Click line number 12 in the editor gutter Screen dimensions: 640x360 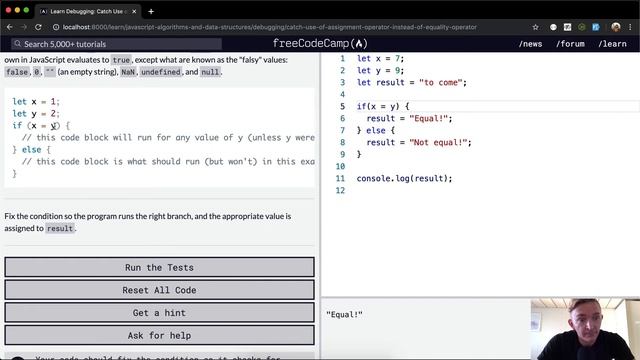click(x=340, y=190)
